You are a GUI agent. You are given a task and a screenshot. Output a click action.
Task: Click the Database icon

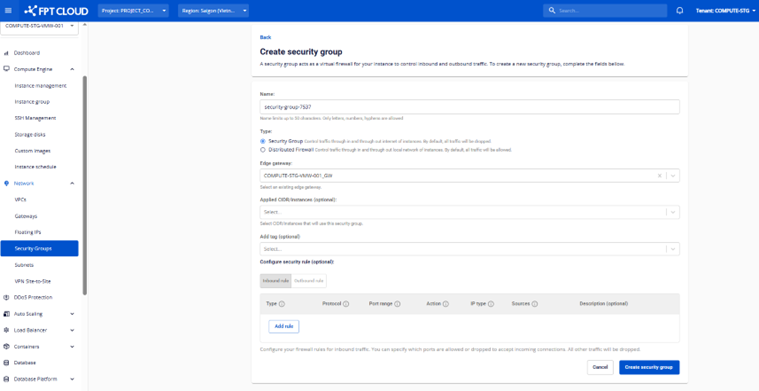click(x=6, y=362)
